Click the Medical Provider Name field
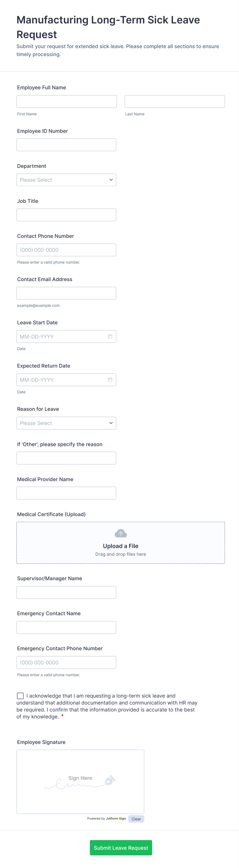 tap(66, 493)
